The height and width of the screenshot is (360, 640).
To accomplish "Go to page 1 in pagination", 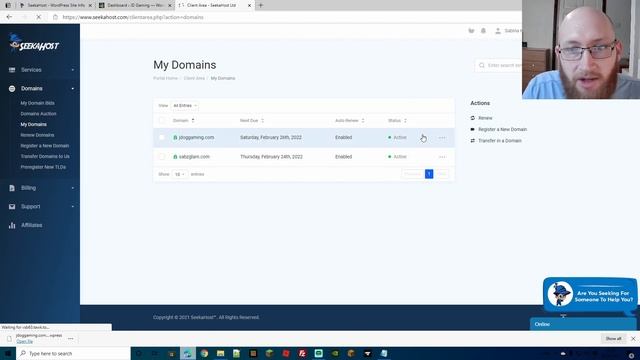I will tap(429, 174).
